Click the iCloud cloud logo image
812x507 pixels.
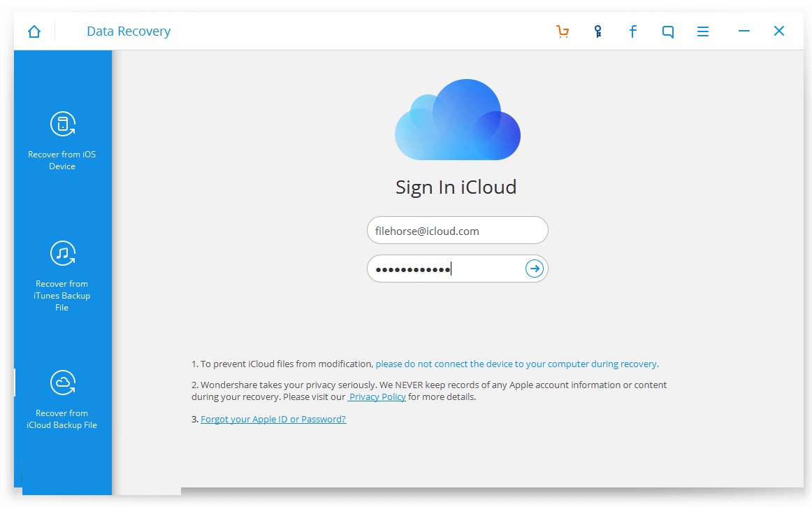(457, 120)
